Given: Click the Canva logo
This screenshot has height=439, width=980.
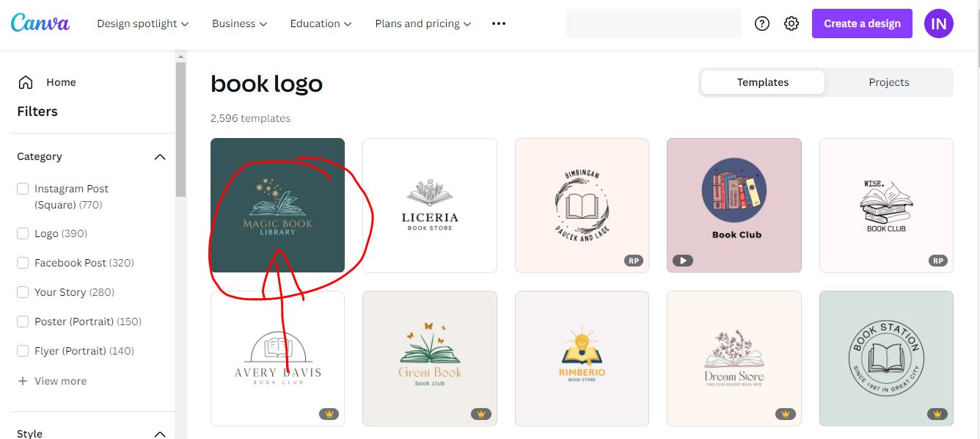Looking at the screenshot, I should click(40, 23).
